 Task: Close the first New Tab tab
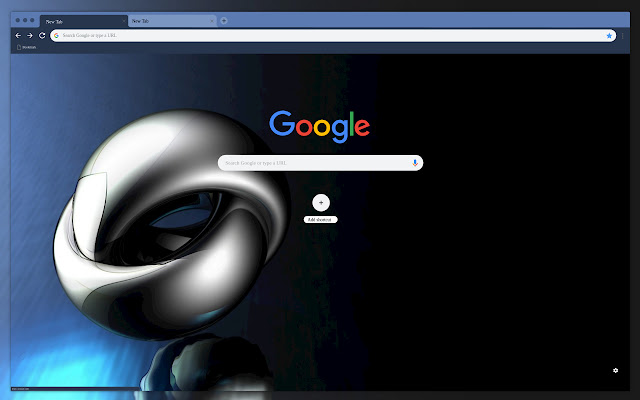pyautogui.click(x=124, y=21)
